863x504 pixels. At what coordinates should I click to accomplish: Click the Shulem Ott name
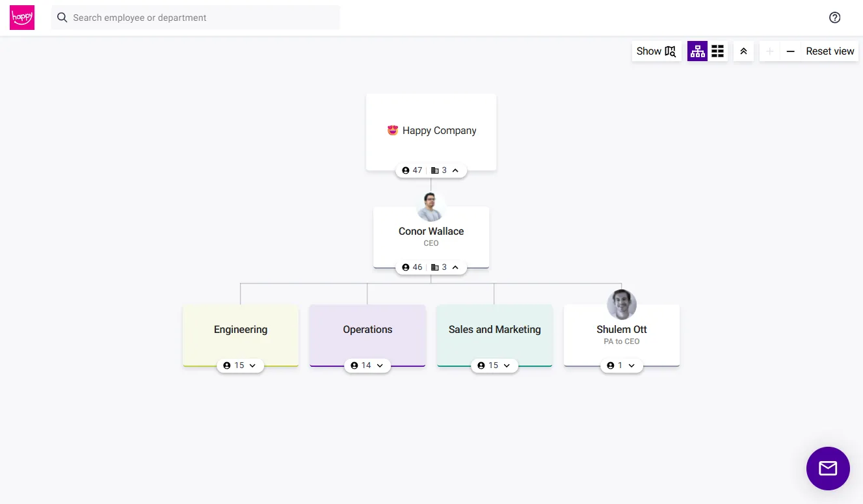(x=622, y=330)
